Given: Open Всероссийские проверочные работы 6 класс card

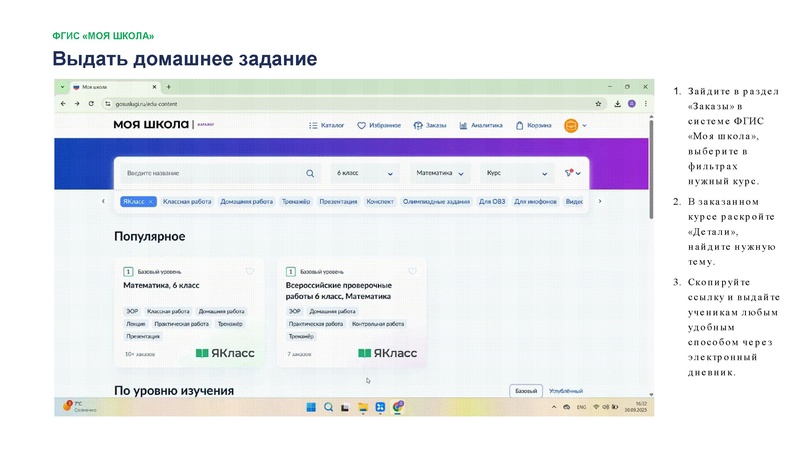Looking at the screenshot, I should click(x=352, y=312).
